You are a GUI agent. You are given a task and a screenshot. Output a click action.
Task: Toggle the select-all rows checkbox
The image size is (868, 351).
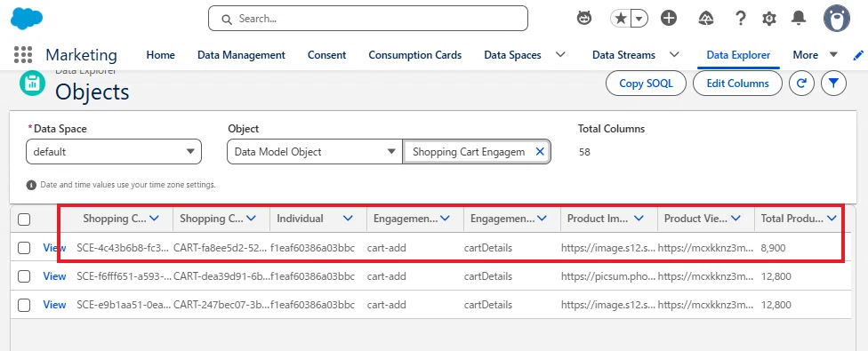tap(24, 219)
